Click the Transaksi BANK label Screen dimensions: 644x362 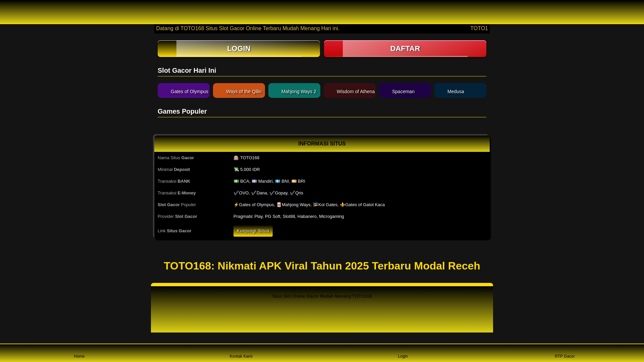[x=174, y=181]
